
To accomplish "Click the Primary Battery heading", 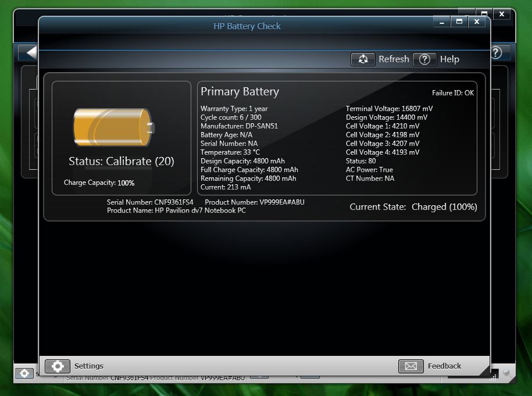I will [x=240, y=92].
